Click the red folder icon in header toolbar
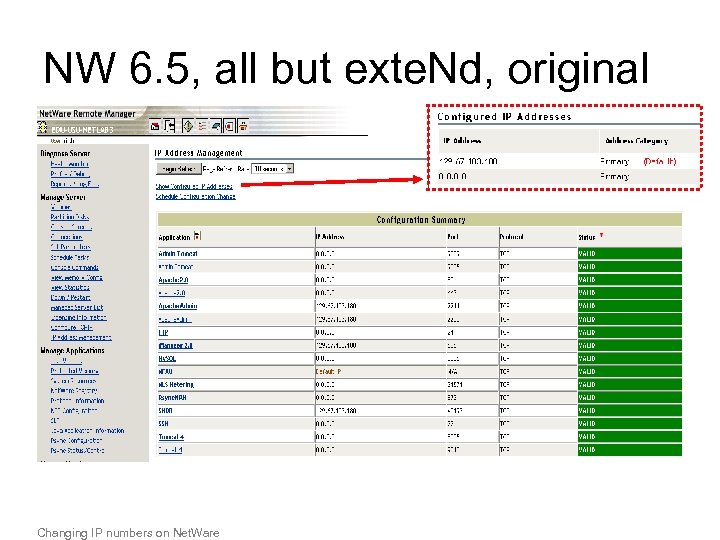Viewport: 720px width, 540px height. tap(155, 126)
